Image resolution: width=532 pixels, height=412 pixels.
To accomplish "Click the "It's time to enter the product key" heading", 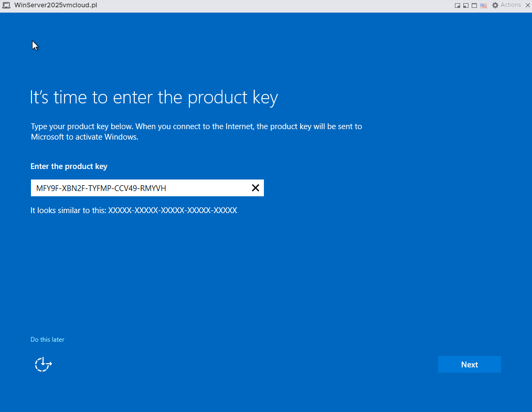I will (154, 98).
